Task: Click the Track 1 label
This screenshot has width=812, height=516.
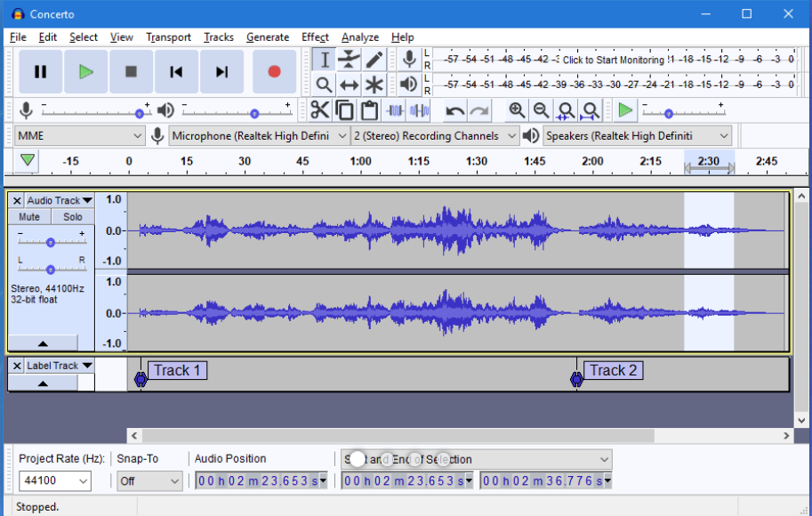Action: pos(177,370)
